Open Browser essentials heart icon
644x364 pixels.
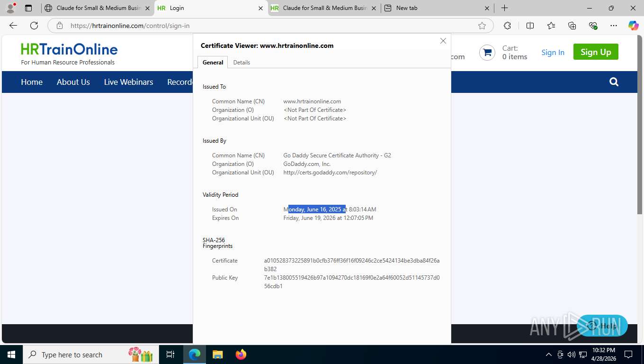[x=593, y=26]
